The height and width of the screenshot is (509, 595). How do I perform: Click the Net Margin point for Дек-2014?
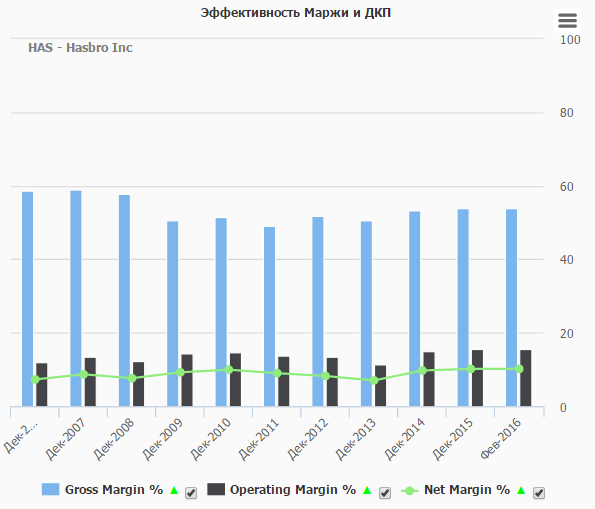tap(422, 370)
